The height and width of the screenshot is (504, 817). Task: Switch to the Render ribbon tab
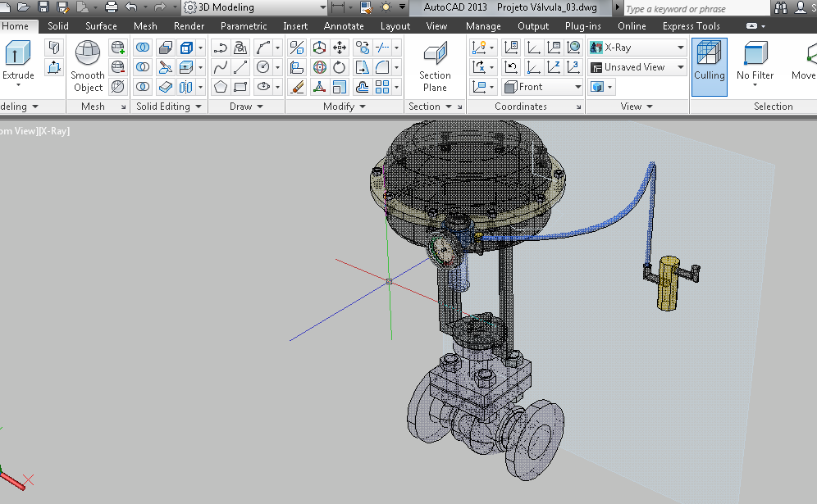click(189, 26)
